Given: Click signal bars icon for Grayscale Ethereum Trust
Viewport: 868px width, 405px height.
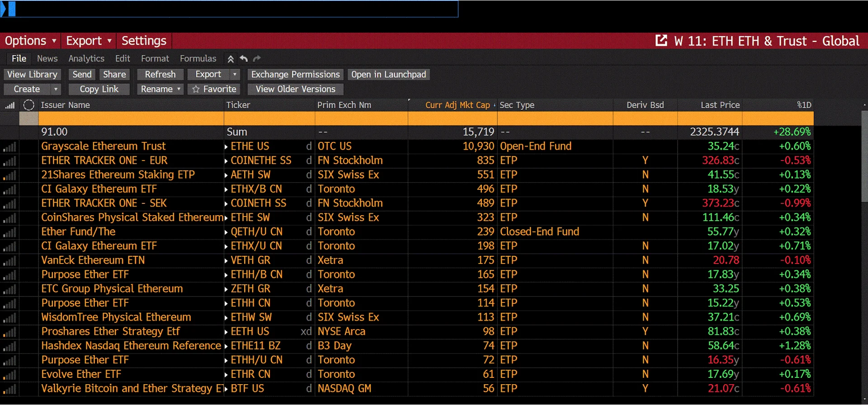Looking at the screenshot, I should point(9,147).
